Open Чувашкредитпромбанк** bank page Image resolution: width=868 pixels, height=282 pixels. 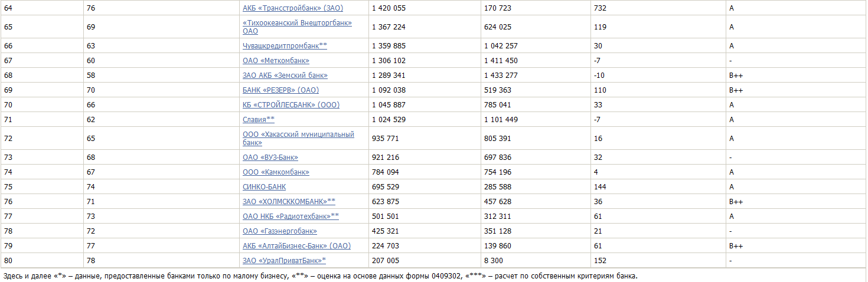[285, 46]
